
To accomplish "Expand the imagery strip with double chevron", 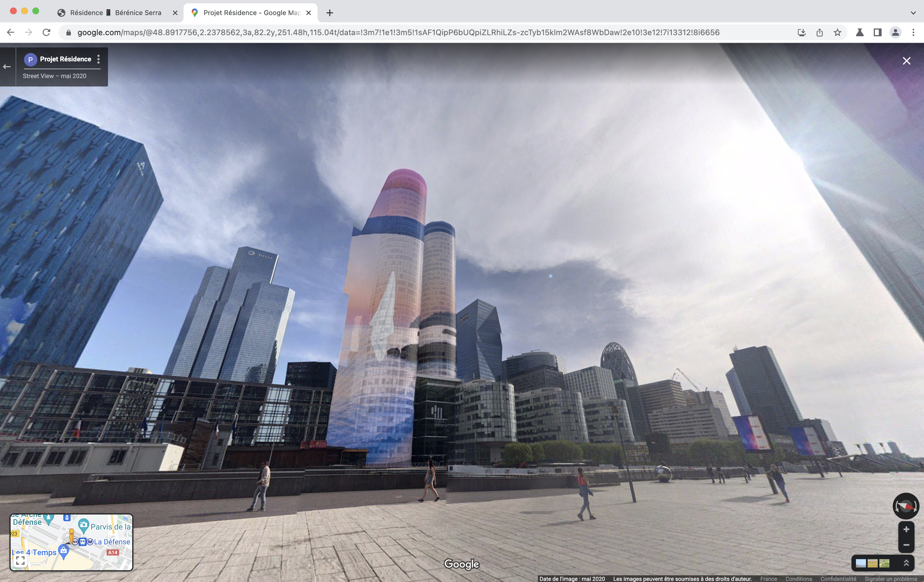I will (906, 563).
